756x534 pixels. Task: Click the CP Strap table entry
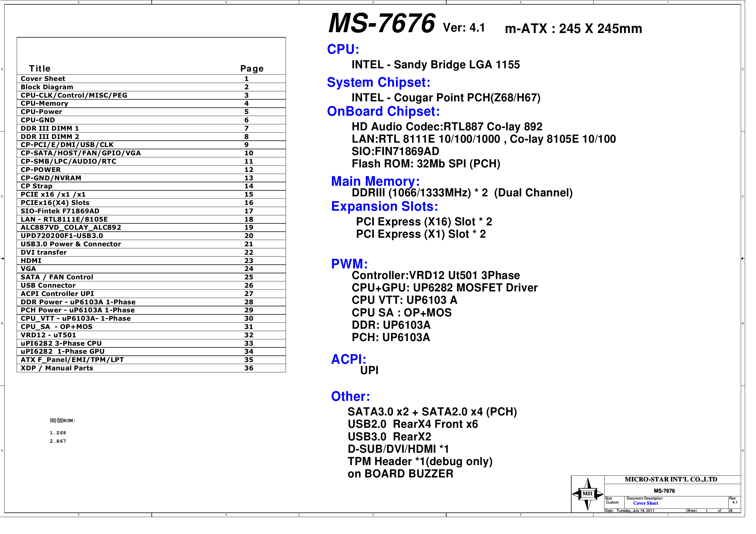coord(36,186)
